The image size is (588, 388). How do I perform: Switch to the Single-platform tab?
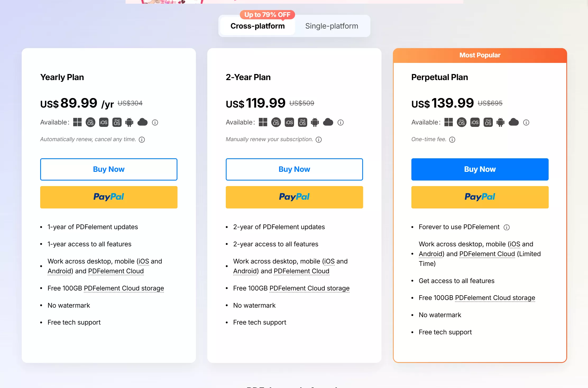(x=332, y=26)
